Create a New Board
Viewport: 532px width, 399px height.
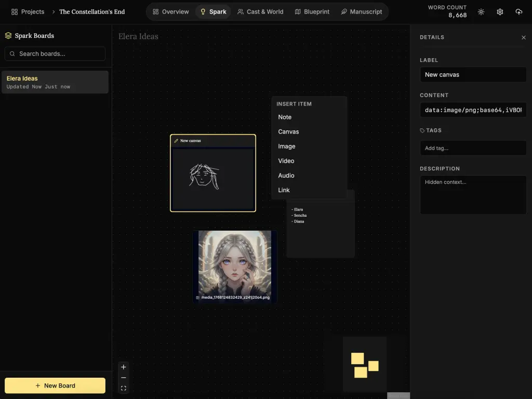click(55, 385)
